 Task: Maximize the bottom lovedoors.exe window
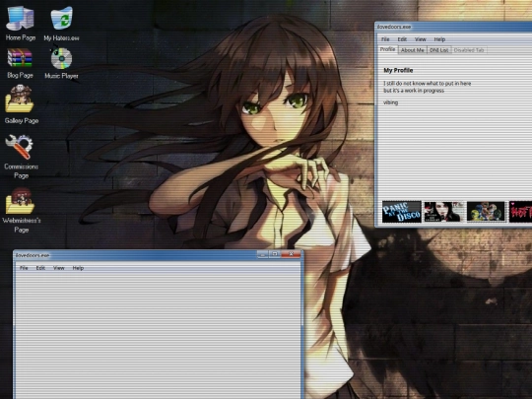tap(275, 254)
